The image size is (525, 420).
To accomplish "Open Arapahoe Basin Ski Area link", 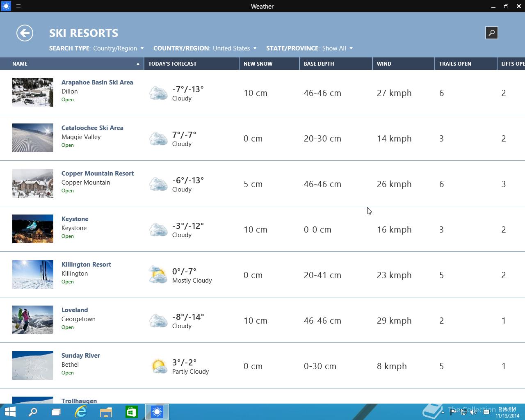I will point(97,82).
